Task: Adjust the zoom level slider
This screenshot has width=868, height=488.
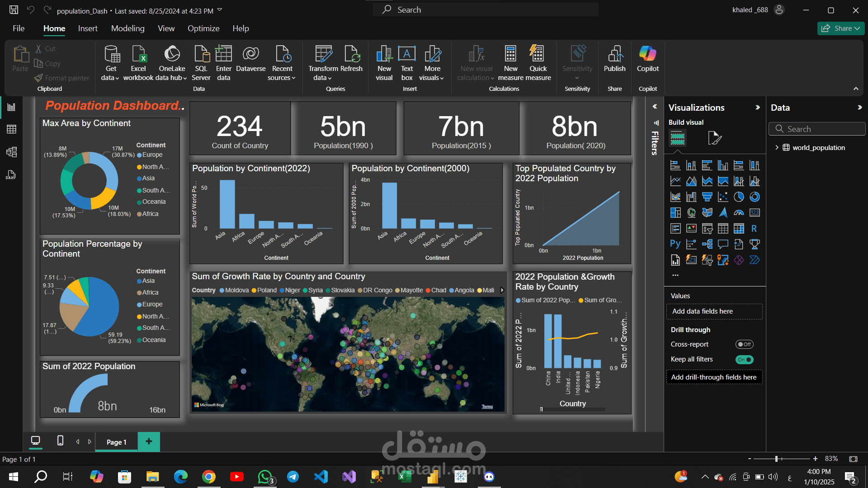Action: [x=776, y=459]
